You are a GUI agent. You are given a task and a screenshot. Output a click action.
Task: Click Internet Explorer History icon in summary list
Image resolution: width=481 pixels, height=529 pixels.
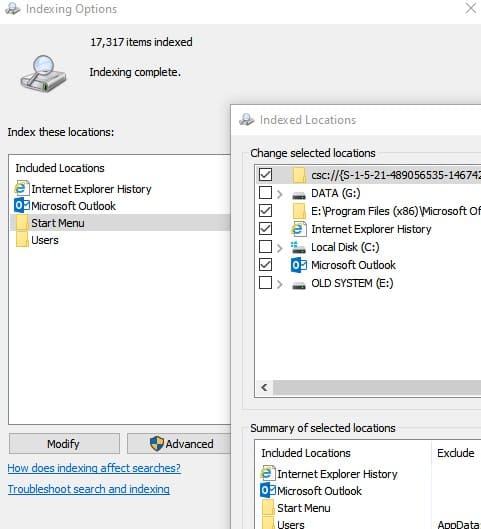[267, 473]
